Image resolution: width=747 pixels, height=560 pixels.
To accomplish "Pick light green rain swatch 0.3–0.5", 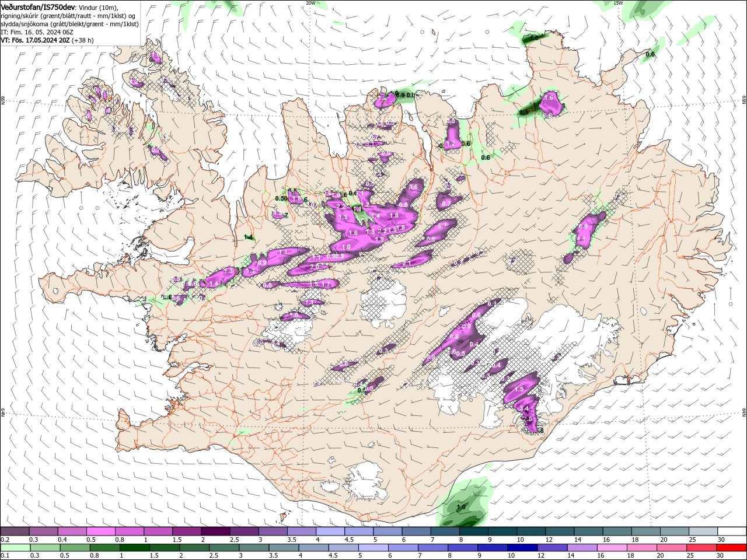I will (45, 548).
